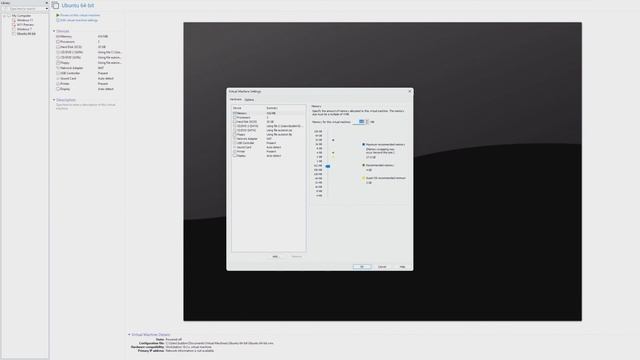Select the Display device in the dialog list

click(269, 156)
